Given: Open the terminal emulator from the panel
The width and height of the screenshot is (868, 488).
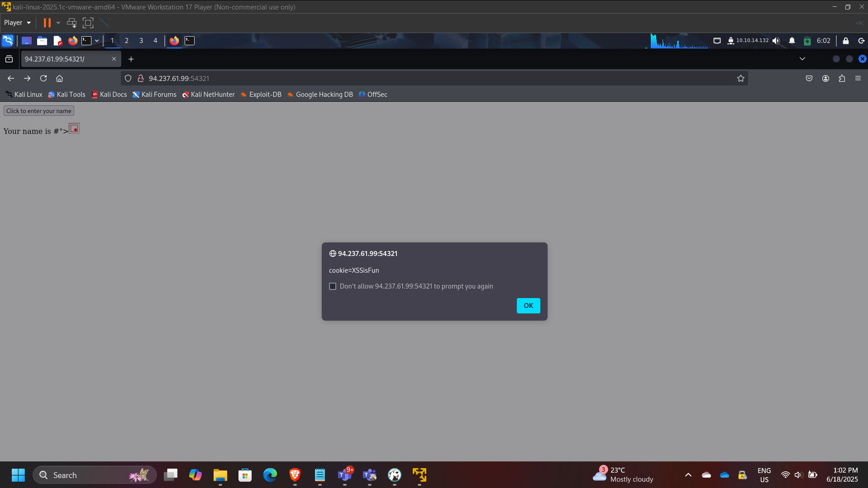Looking at the screenshot, I should (x=87, y=41).
